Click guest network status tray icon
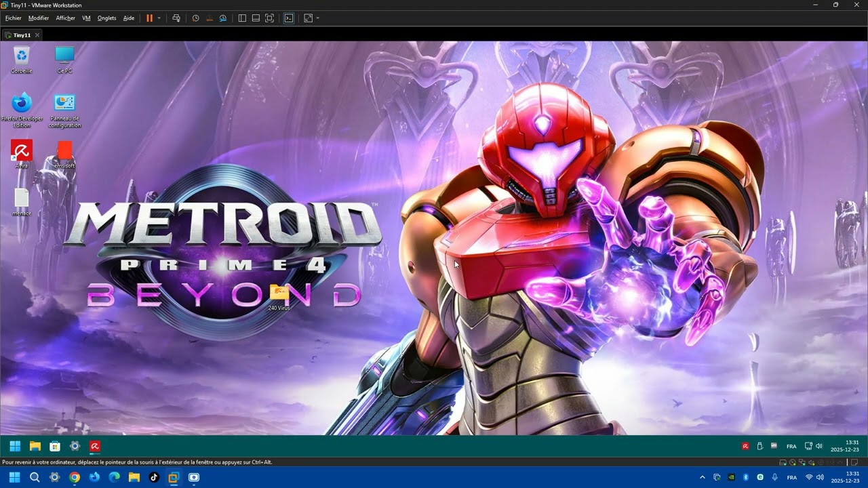Screen dimensions: 868x488 [808, 446]
